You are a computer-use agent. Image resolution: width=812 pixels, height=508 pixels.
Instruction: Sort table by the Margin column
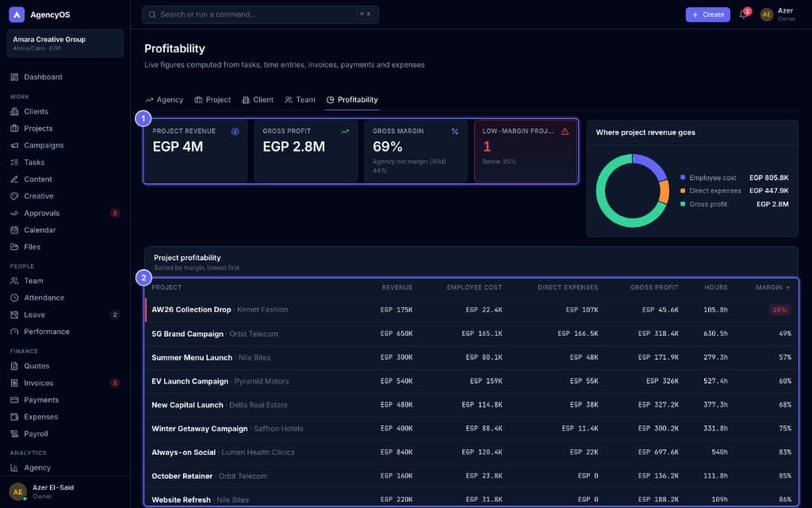[772, 287]
